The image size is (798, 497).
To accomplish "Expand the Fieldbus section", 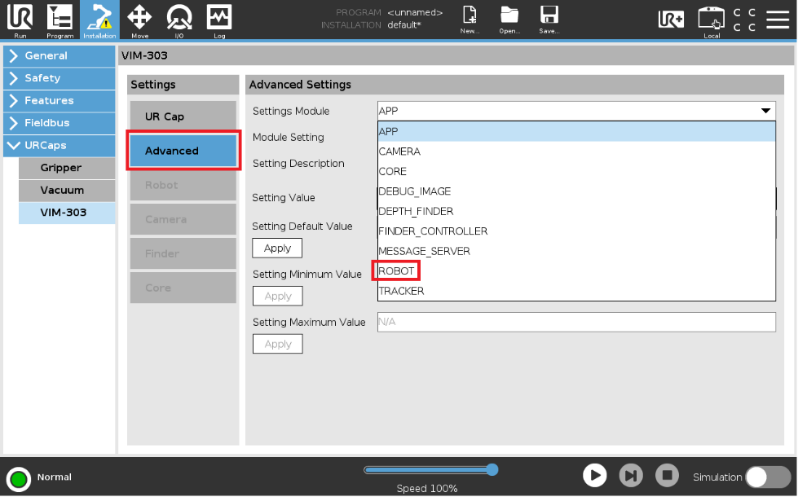I will tap(59, 123).
